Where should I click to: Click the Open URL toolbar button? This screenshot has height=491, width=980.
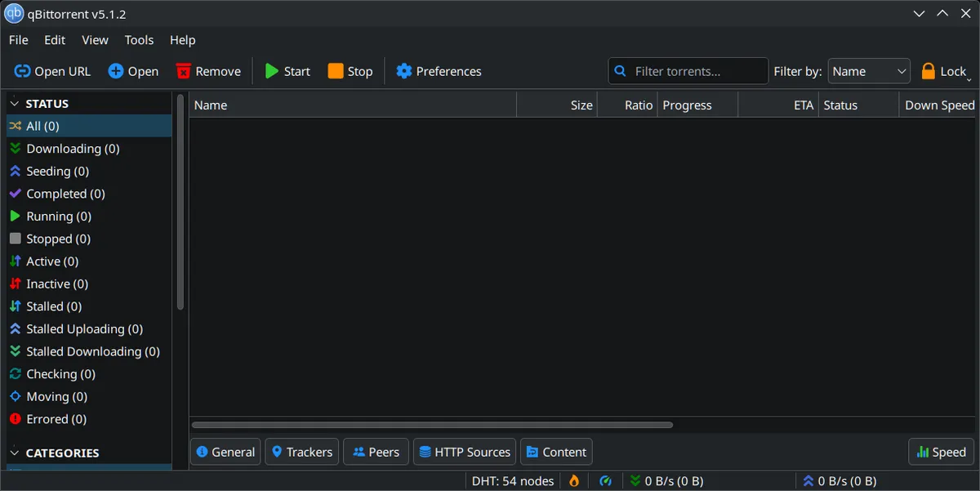coord(52,71)
